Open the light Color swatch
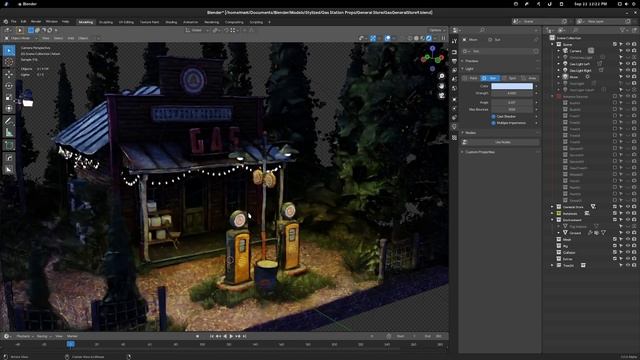640x360 pixels. click(x=512, y=86)
